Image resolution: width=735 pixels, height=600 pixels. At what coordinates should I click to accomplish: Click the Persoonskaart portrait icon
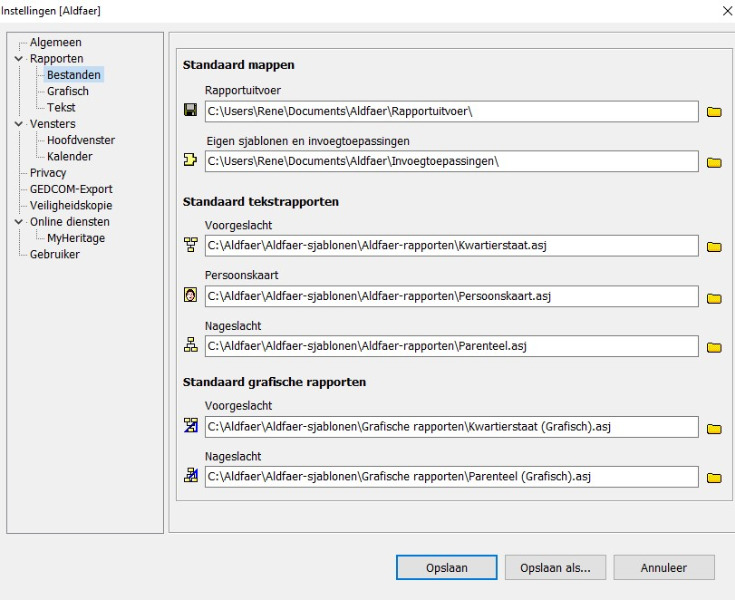pyautogui.click(x=190, y=296)
